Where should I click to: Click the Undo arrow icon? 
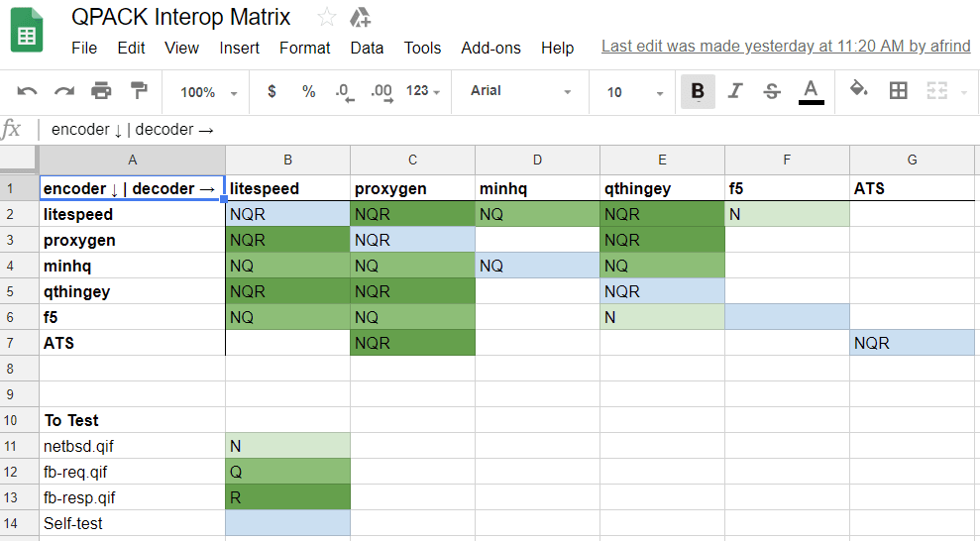(x=27, y=92)
